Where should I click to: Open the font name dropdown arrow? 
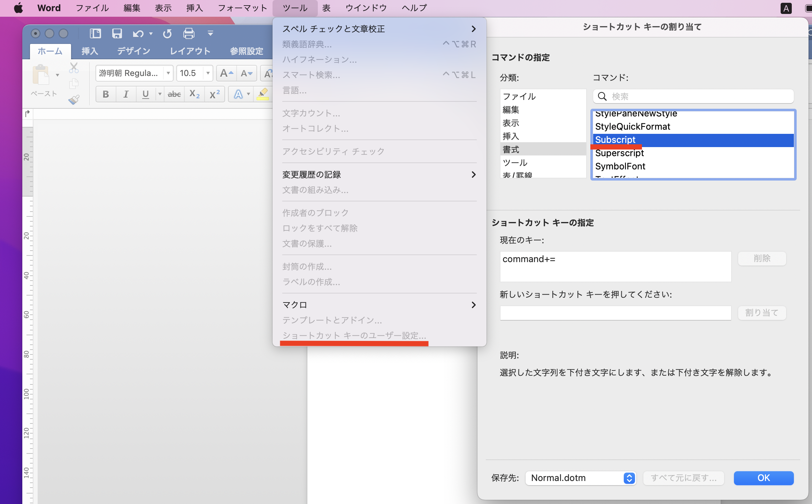tap(168, 73)
